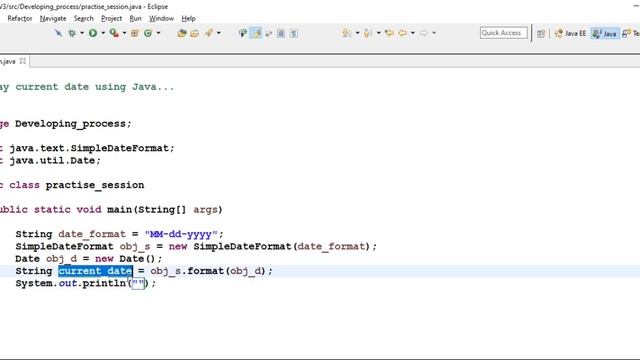The height and width of the screenshot is (360, 640).
Task: Click the practise_session class name
Action: click(95, 185)
